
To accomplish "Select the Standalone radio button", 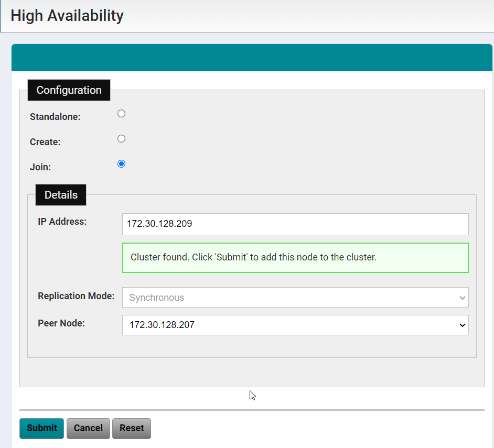I will [121, 114].
